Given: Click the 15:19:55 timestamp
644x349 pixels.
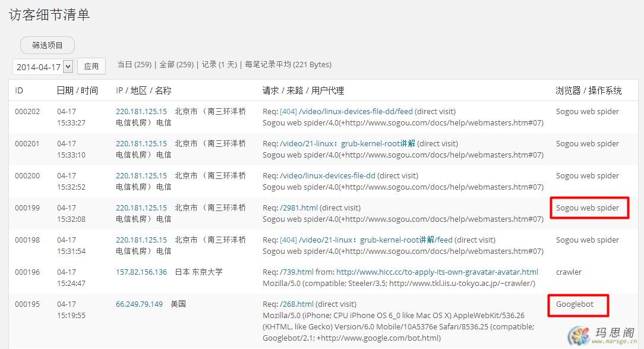Looking at the screenshot, I should point(71,315).
